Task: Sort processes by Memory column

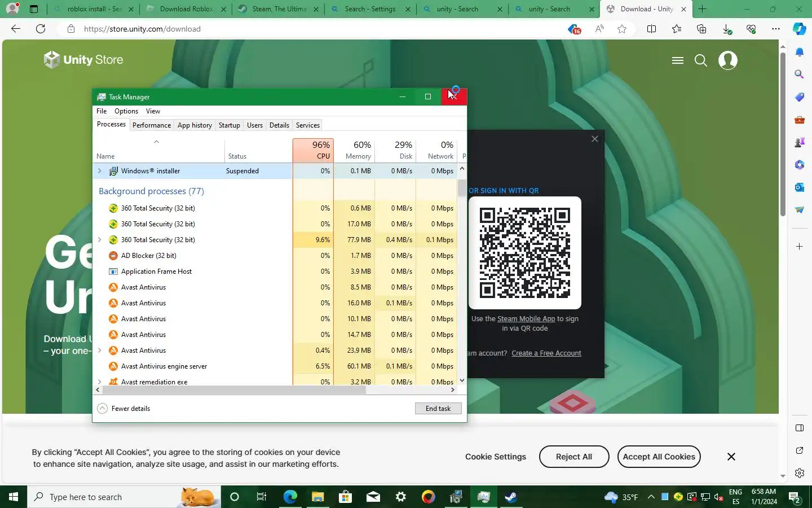Action: click(354, 150)
